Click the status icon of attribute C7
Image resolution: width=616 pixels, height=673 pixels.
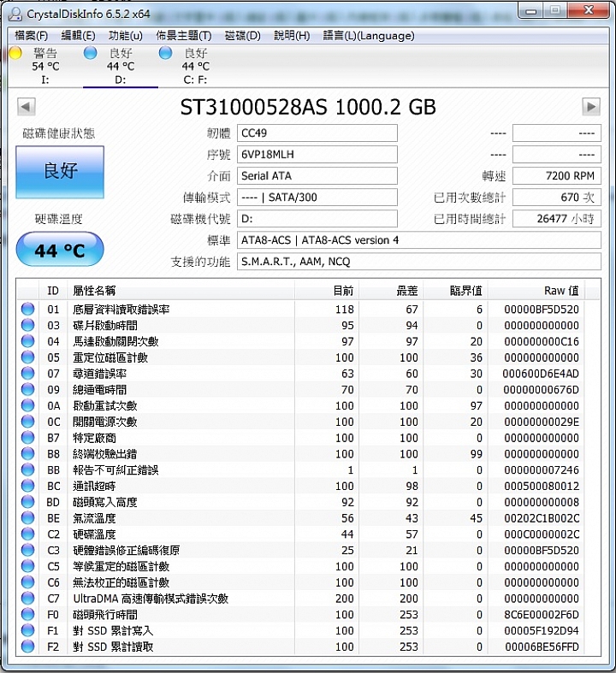(28, 598)
